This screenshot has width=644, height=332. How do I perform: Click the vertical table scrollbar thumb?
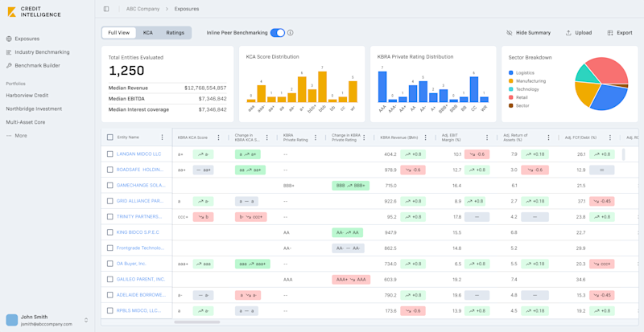coord(623,154)
